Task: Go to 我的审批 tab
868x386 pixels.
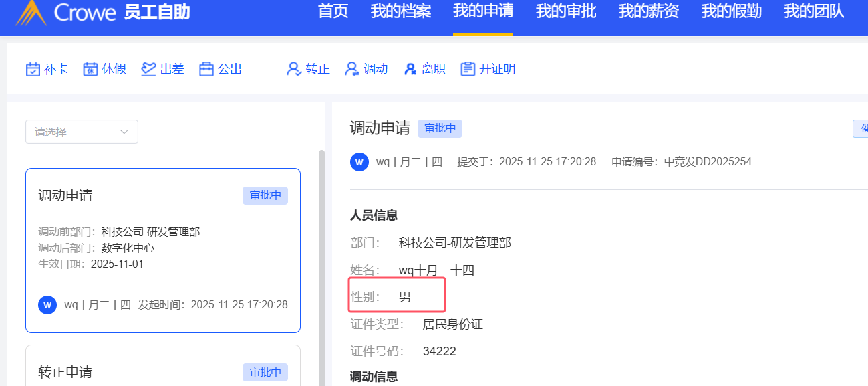Action: [x=566, y=11]
